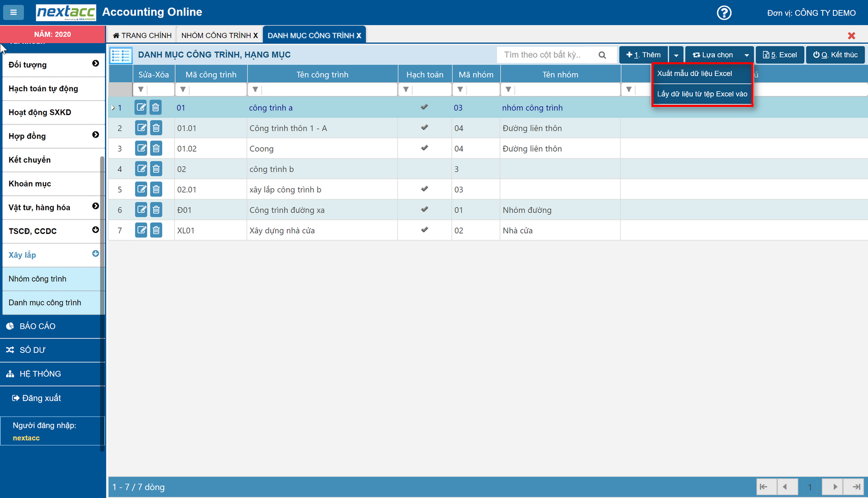Expand the Đối tượng sidebar menu
This screenshot has width=868, height=498.
pos(95,64)
